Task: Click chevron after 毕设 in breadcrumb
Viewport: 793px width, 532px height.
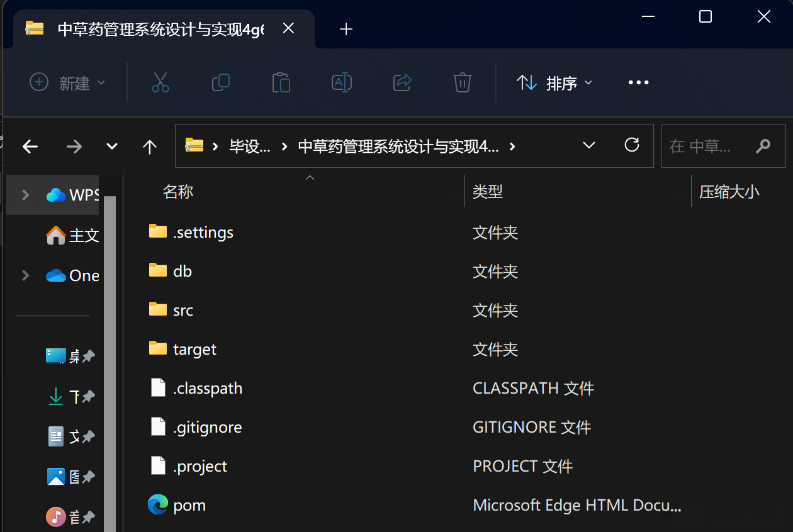Action: point(284,147)
